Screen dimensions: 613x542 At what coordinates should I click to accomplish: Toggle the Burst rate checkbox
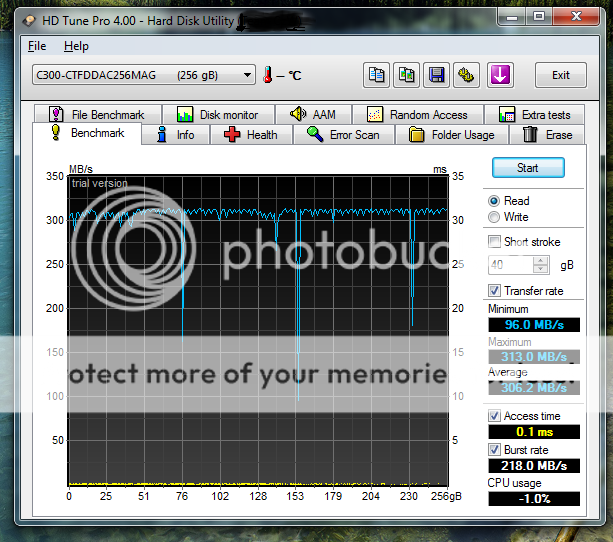[x=494, y=450]
